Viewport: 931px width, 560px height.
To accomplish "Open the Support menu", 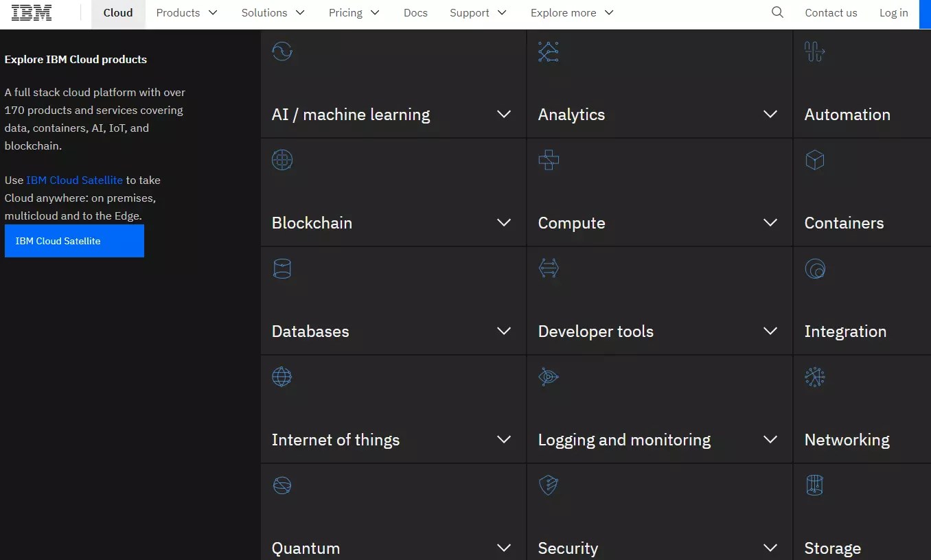I will pyautogui.click(x=479, y=13).
